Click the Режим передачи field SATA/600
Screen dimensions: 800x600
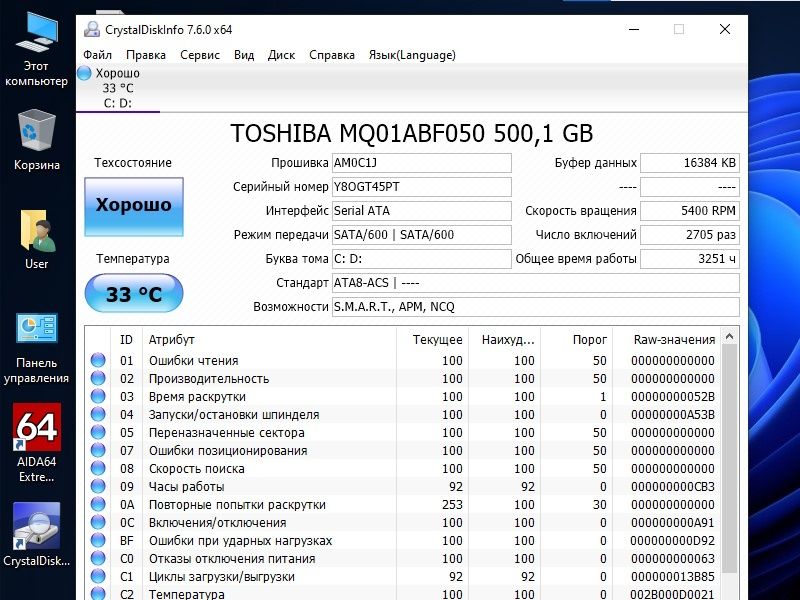tap(421, 235)
